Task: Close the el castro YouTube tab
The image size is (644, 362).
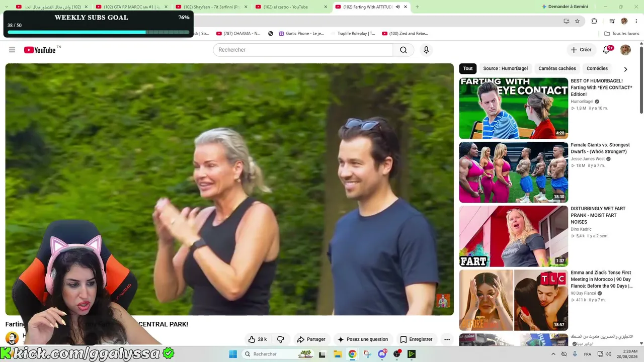Action: 326,7
